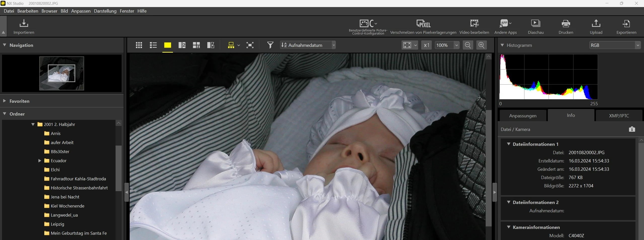Screen dimensions: 644x240
Task: Zoom out with magnifier minus icon
Action: click(x=468, y=45)
